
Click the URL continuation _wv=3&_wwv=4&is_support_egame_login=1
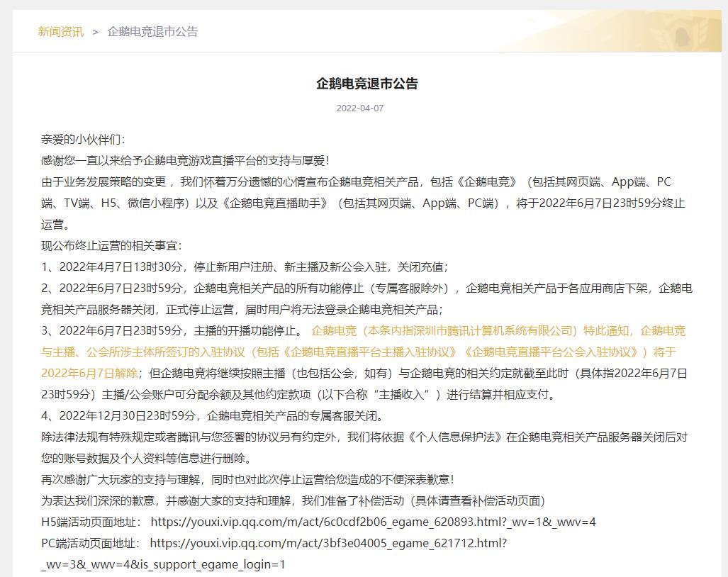163,564
